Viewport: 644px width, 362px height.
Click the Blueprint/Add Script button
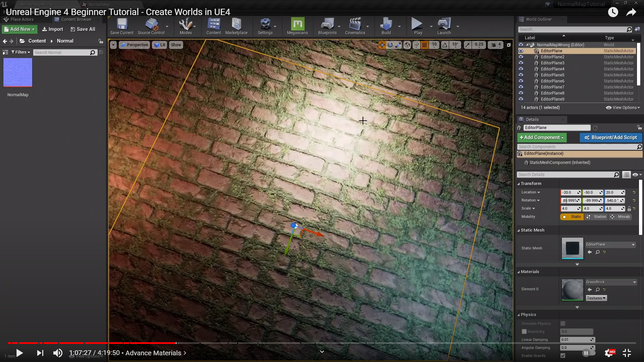tap(611, 137)
